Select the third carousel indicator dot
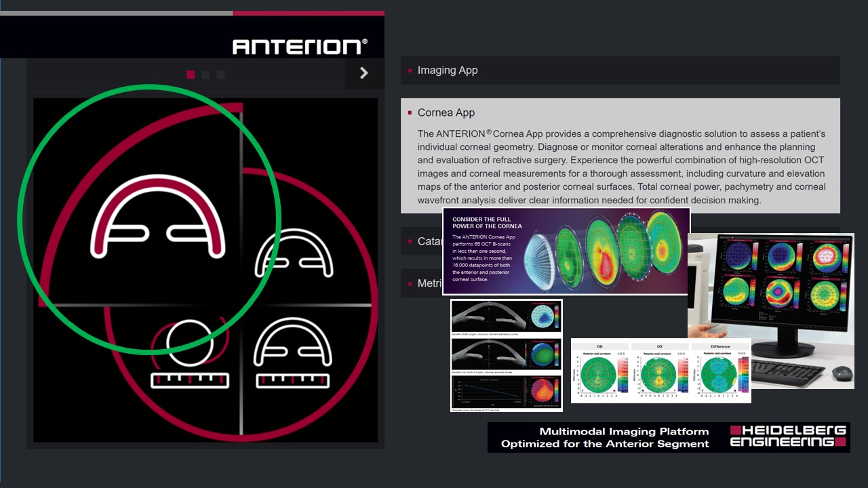This screenshot has width=868, height=488. point(220,75)
